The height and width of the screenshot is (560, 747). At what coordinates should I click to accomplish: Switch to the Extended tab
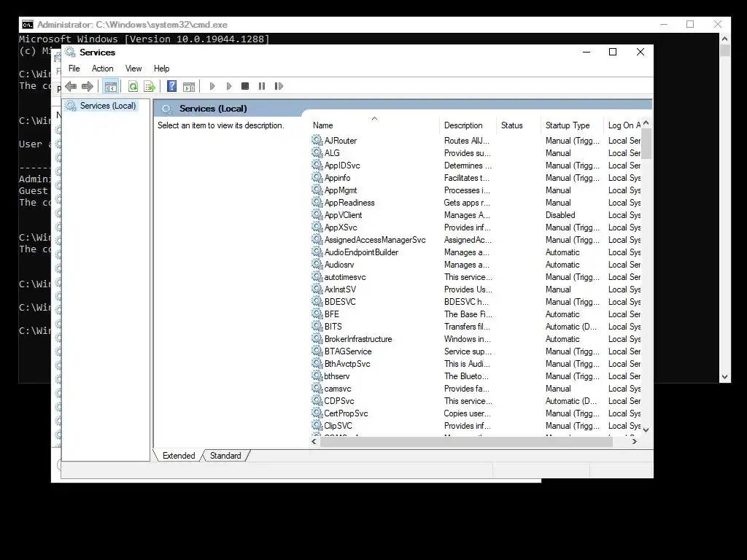[179, 456]
